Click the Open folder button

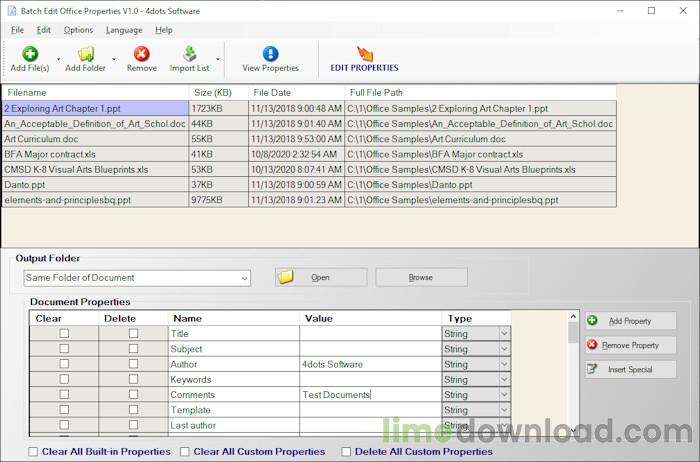(x=321, y=277)
